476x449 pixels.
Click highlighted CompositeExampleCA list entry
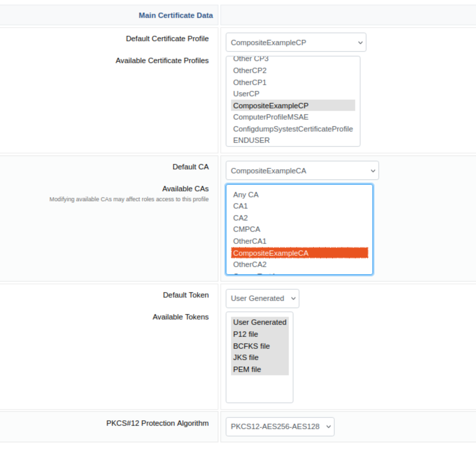point(271,253)
